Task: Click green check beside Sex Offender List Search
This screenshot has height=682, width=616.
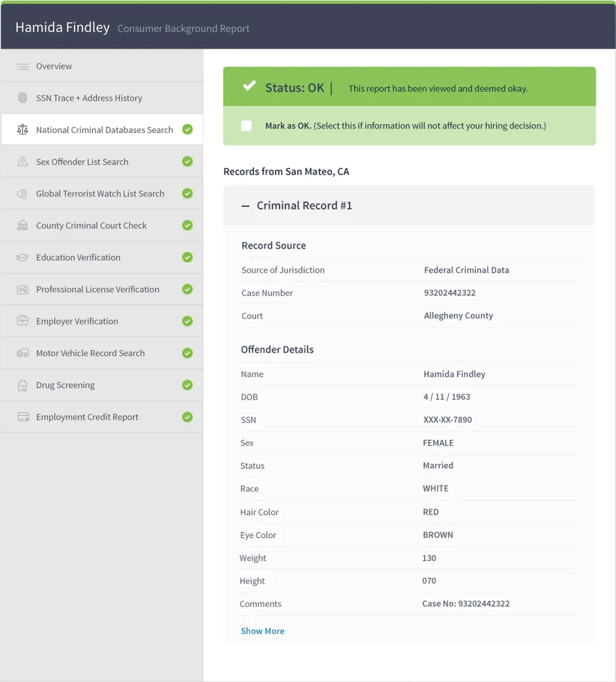Action: click(187, 161)
